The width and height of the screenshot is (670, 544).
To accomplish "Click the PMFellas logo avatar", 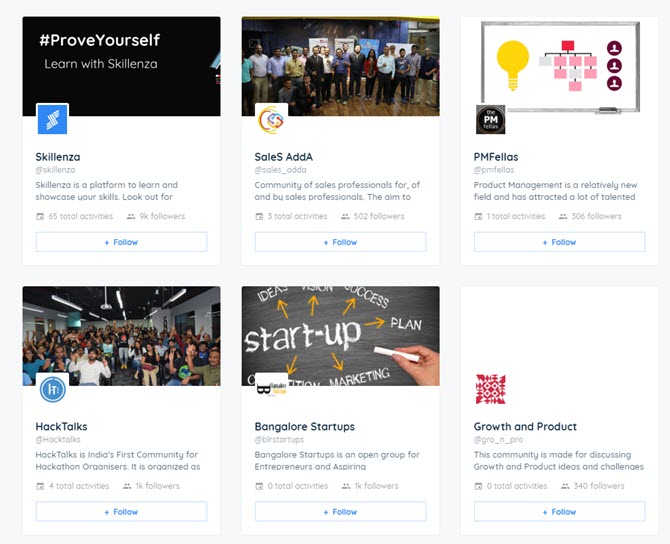I will 490,119.
